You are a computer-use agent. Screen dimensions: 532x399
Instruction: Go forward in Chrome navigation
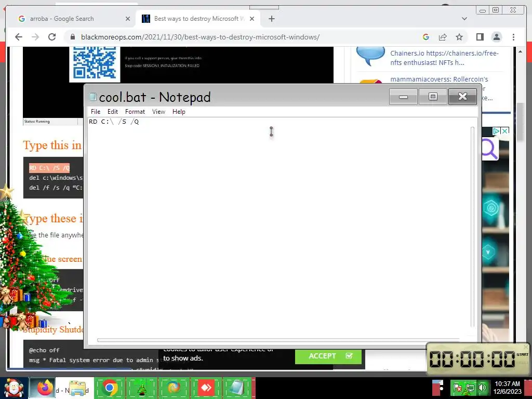point(35,37)
